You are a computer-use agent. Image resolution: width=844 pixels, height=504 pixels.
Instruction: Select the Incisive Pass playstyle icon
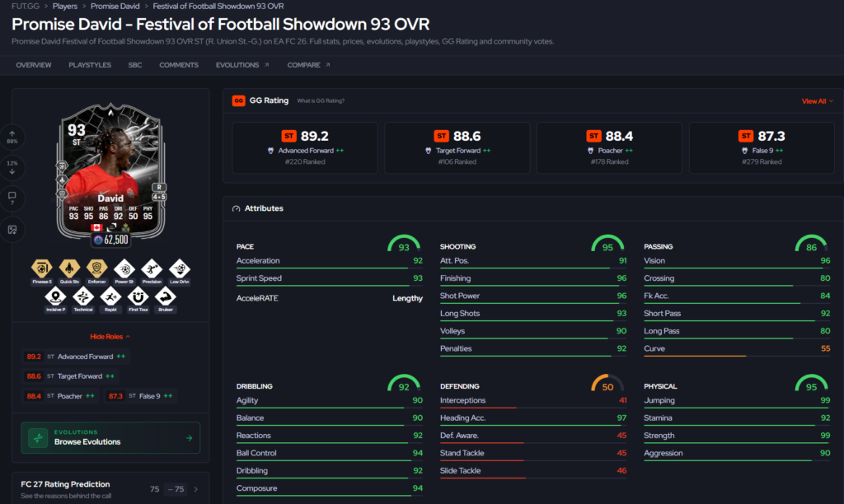[55, 299]
